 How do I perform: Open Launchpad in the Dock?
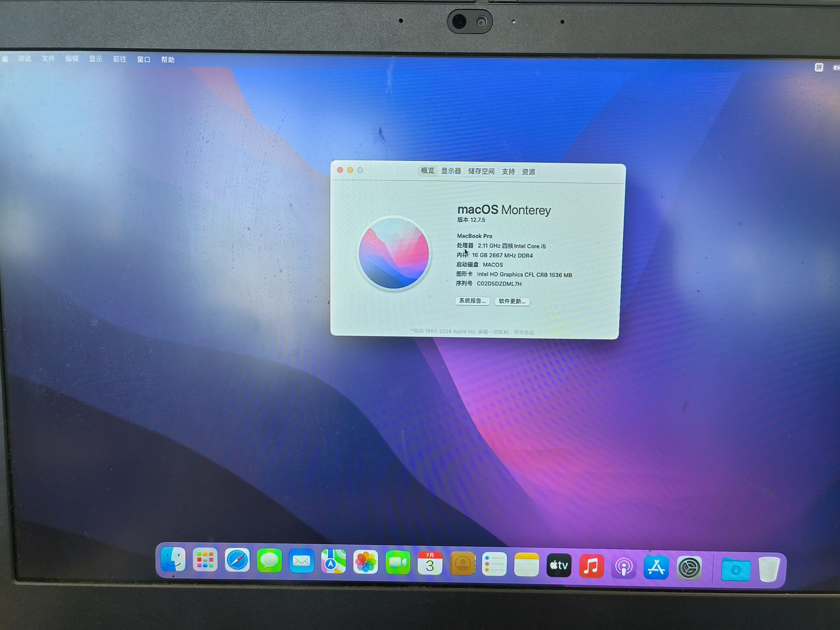click(x=205, y=559)
